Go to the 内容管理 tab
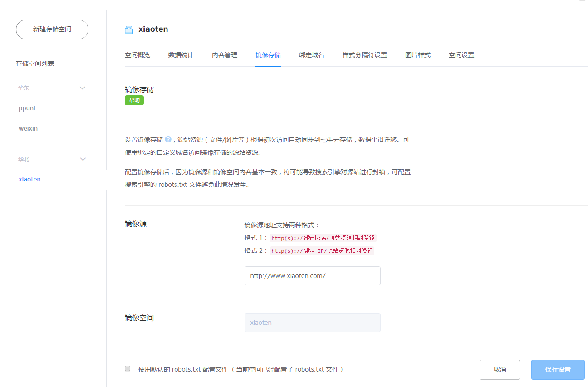 pyautogui.click(x=225, y=55)
